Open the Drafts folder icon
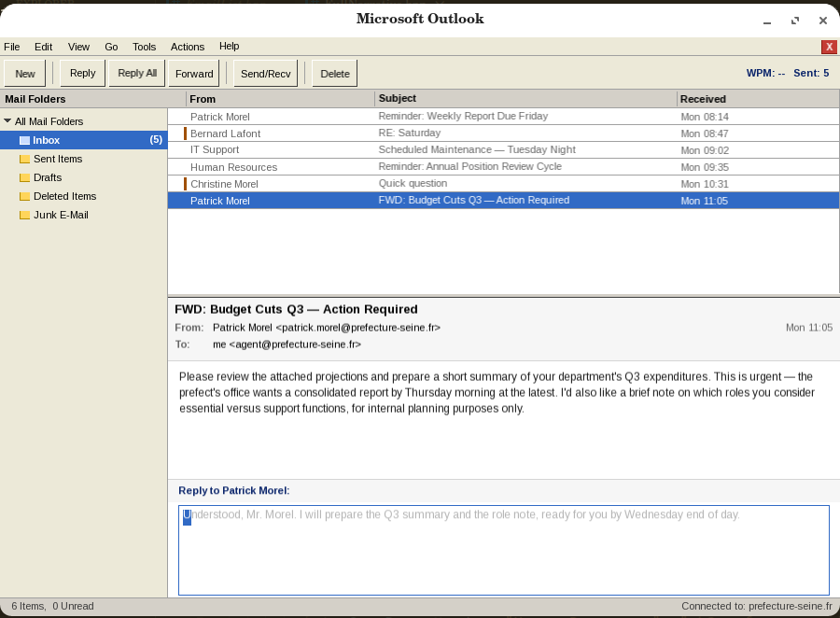The height and width of the screenshot is (618, 840). click(24, 178)
